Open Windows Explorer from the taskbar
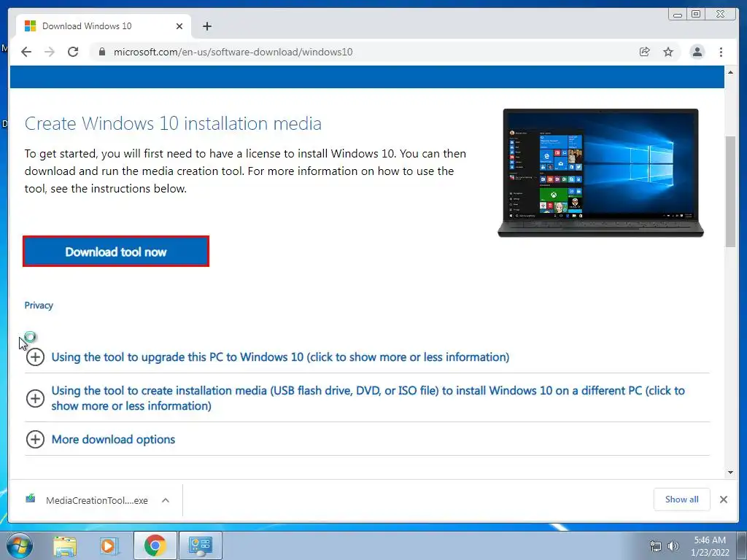Screen dimensions: 747x560 (65, 545)
